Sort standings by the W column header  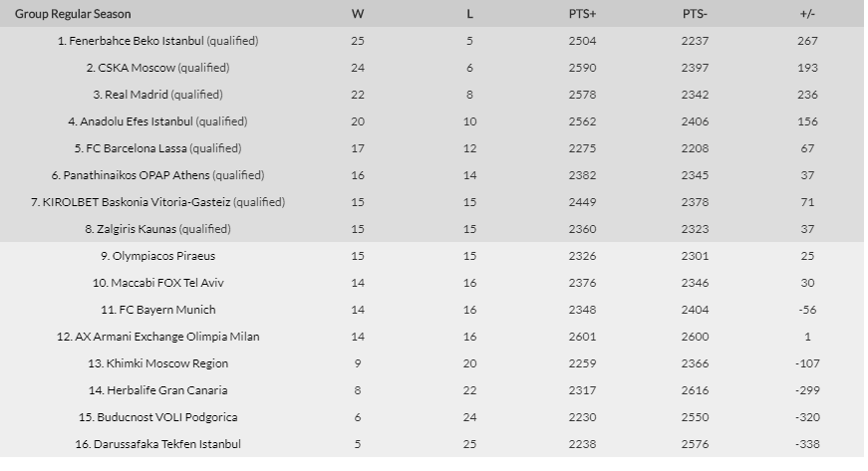coord(358,14)
